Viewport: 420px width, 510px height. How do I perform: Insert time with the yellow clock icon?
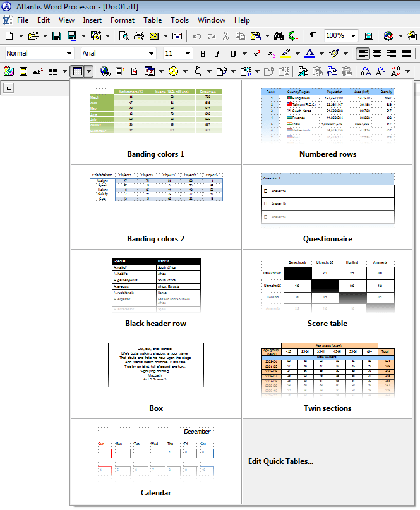[174, 71]
